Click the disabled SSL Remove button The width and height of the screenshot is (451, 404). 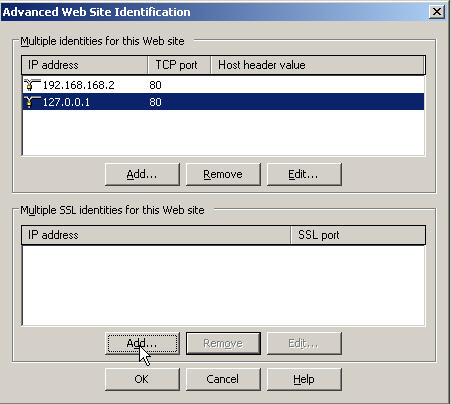tap(223, 343)
